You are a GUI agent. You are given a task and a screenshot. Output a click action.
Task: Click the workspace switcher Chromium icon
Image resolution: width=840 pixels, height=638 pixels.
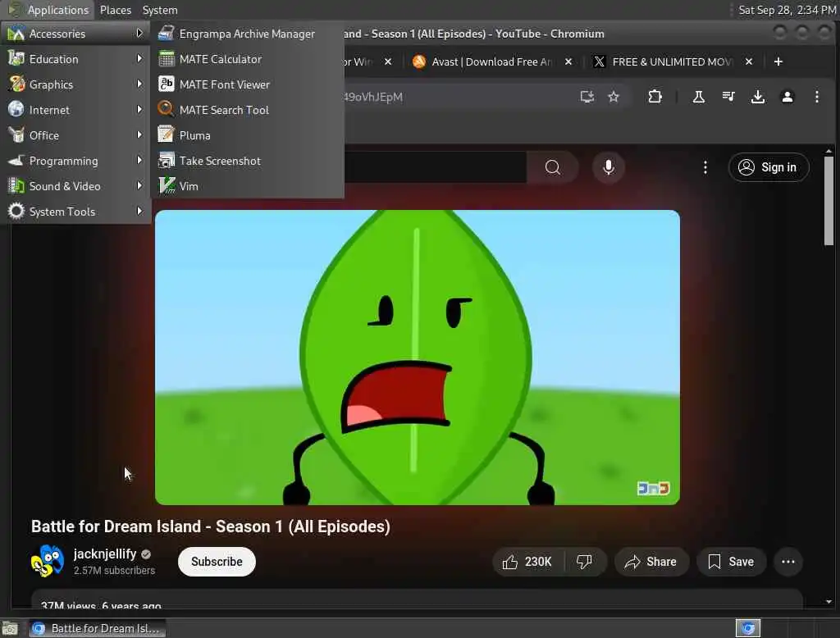coord(748,628)
